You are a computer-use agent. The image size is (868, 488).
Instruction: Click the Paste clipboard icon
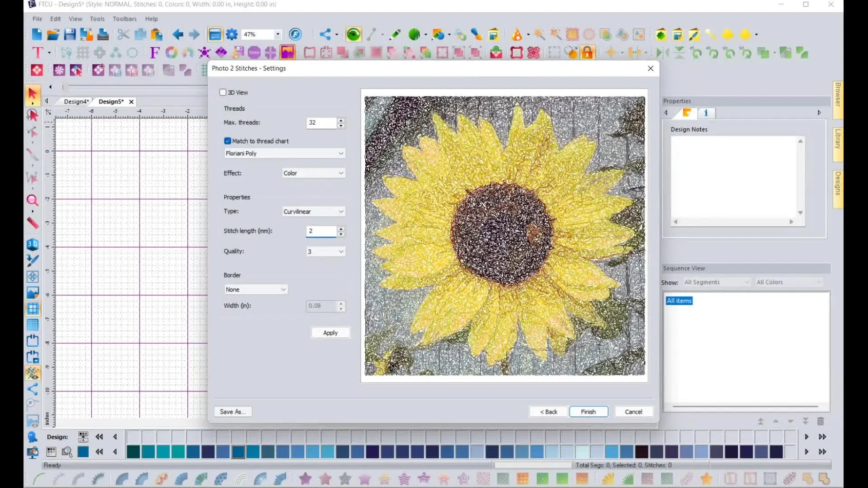tap(157, 34)
